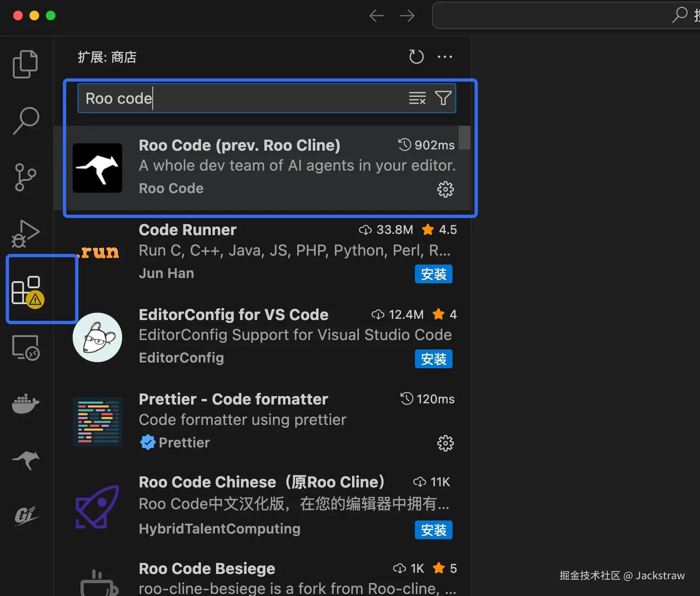Click inside the Roo code search field

[x=245, y=98]
